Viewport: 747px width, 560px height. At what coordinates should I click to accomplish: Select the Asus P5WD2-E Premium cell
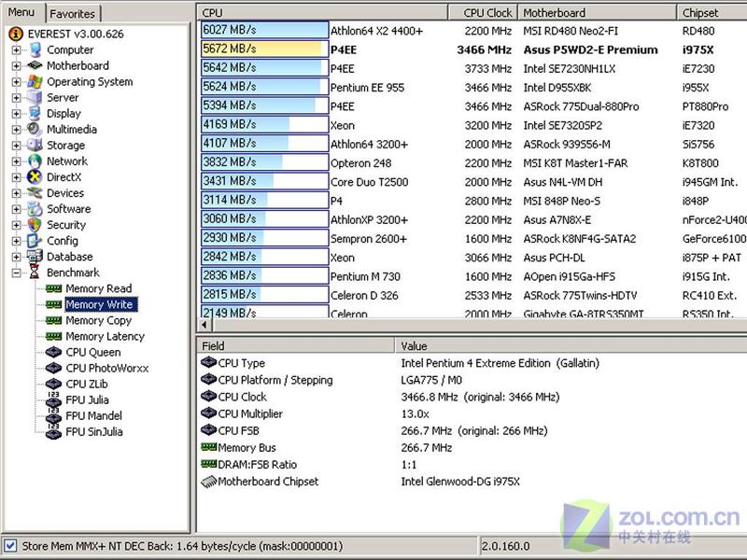590,49
